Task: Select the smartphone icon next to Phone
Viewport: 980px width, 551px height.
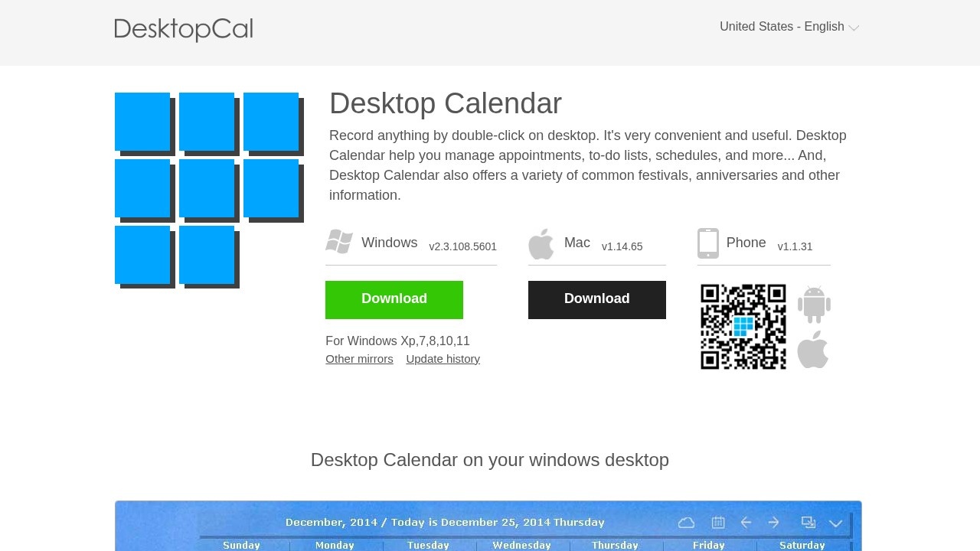Action: coord(707,243)
